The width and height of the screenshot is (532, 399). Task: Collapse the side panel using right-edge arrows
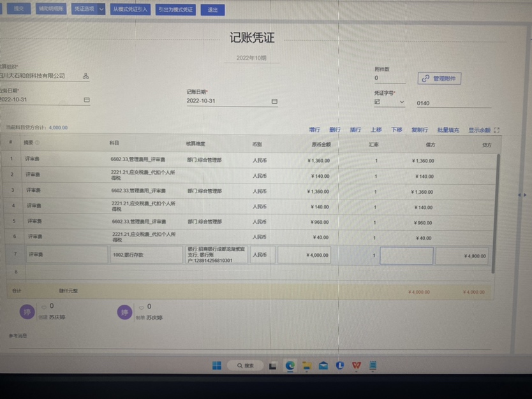[522, 194]
